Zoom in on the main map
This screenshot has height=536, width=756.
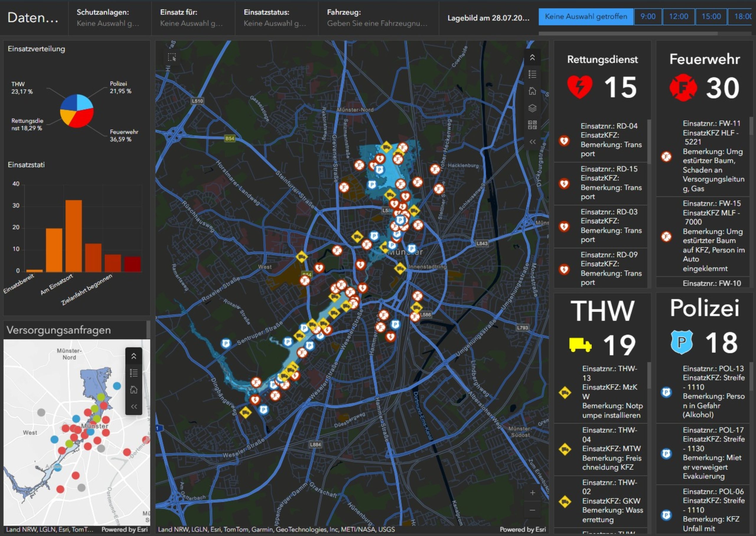(532, 493)
